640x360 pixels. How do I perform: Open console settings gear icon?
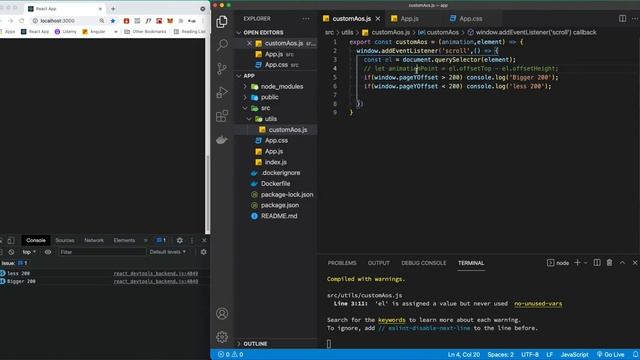click(x=203, y=252)
